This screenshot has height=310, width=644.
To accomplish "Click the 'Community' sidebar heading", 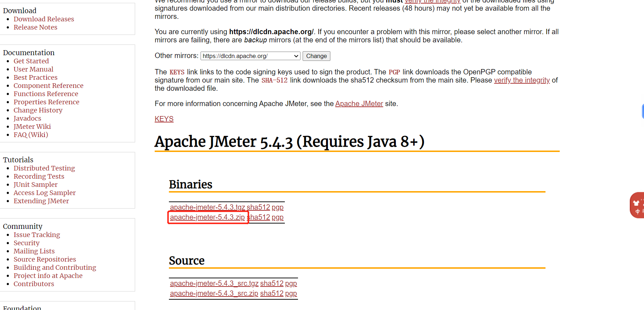I will [23, 226].
